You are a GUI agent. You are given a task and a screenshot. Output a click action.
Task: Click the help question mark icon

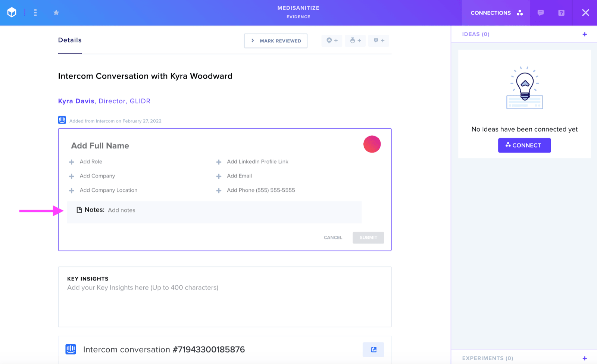coord(561,13)
